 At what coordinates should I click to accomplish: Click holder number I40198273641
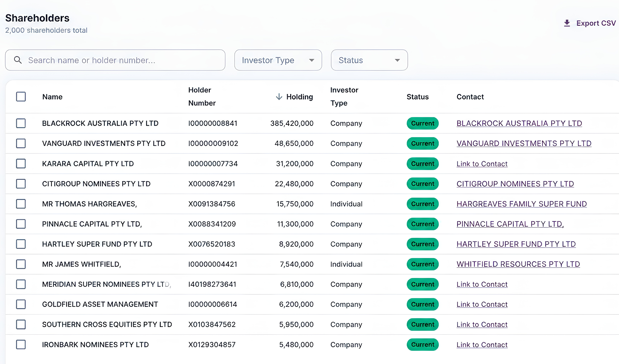(212, 284)
